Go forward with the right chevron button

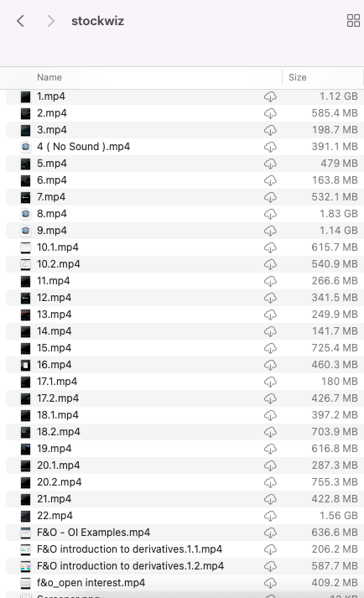tap(51, 21)
